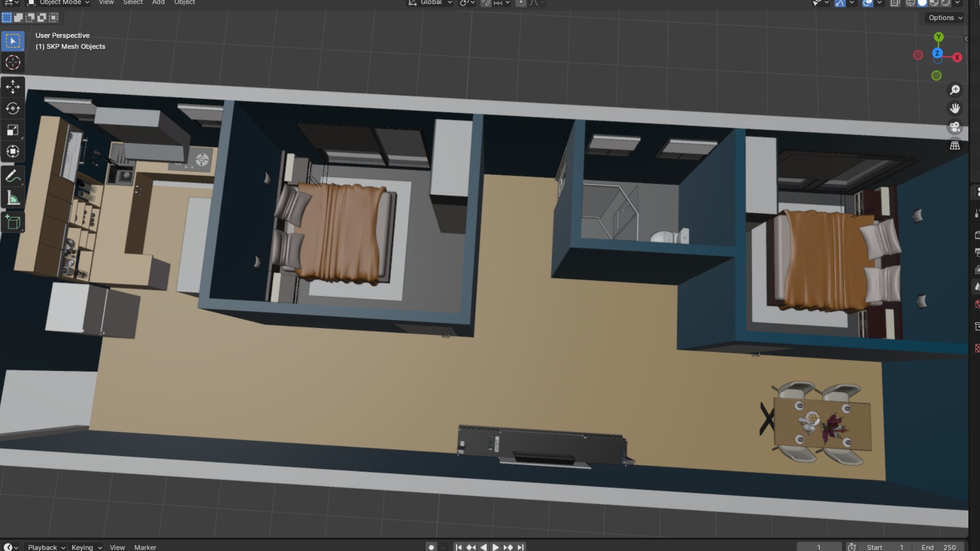Click the Z axis gizmo ball
This screenshot has height=551, width=980.
(x=937, y=53)
